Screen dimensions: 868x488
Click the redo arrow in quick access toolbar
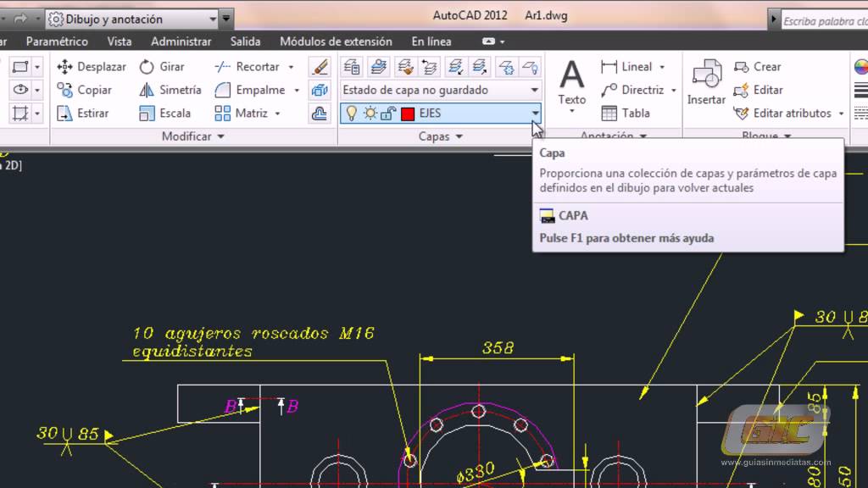click(x=20, y=19)
